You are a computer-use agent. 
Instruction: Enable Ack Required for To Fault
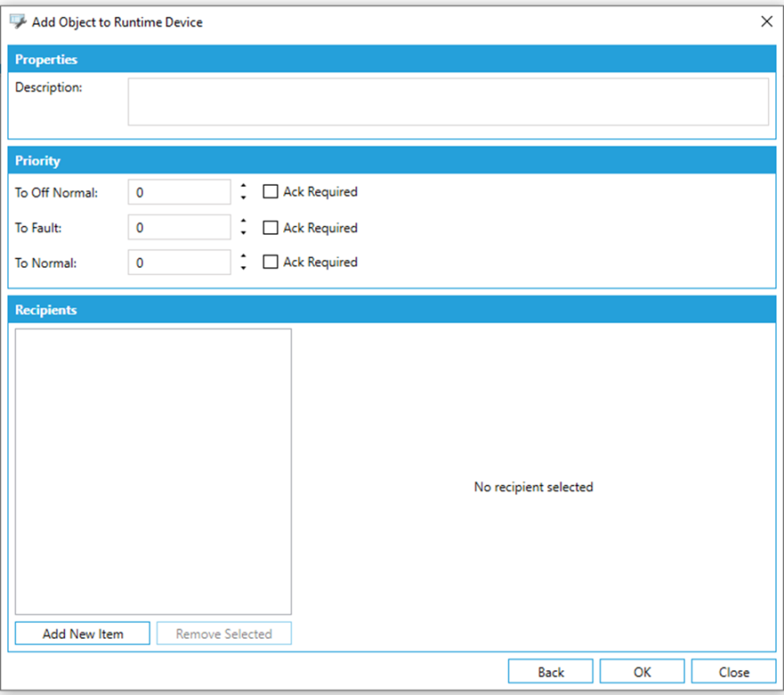click(271, 228)
